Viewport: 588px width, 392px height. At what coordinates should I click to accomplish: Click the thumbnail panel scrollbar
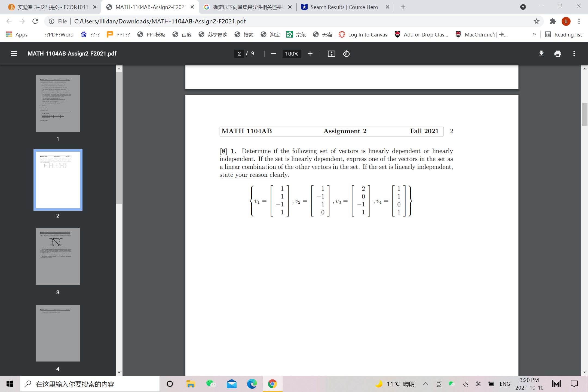pyautogui.click(x=119, y=136)
